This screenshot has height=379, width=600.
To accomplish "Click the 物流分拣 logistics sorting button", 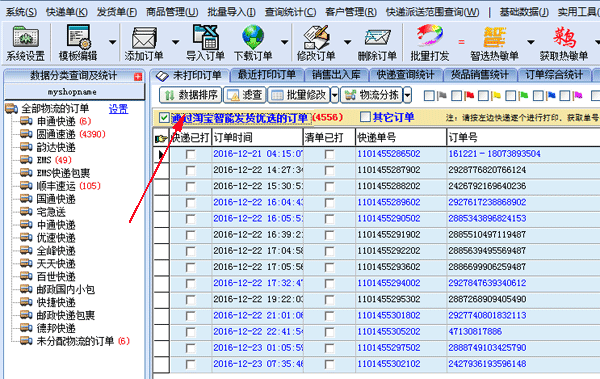I will coord(372,95).
